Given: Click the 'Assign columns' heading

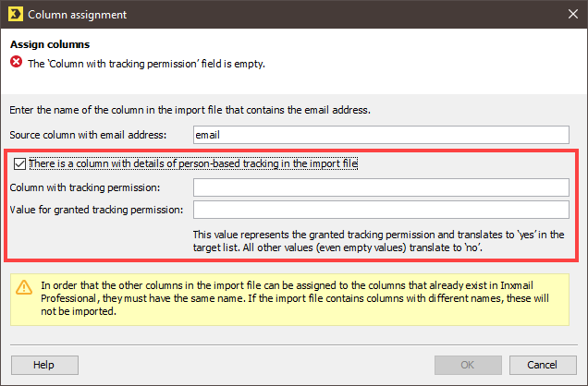Looking at the screenshot, I should pyautogui.click(x=50, y=44).
